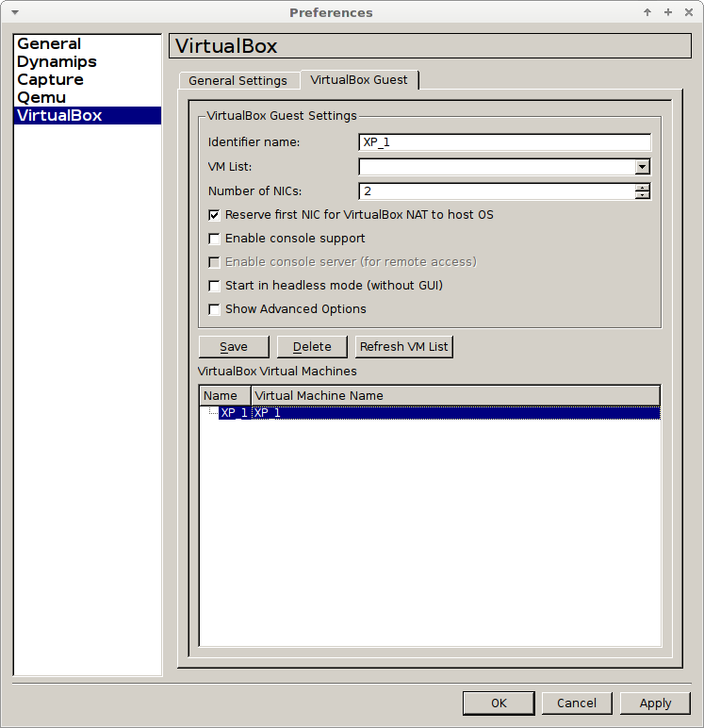Uncheck Reserve first NIC for VirtualBox NAT
Screen dimensions: 704x728
pos(214,215)
